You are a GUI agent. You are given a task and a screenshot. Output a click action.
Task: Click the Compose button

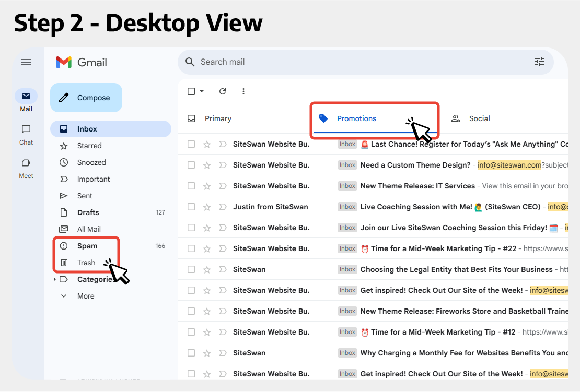point(86,98)
